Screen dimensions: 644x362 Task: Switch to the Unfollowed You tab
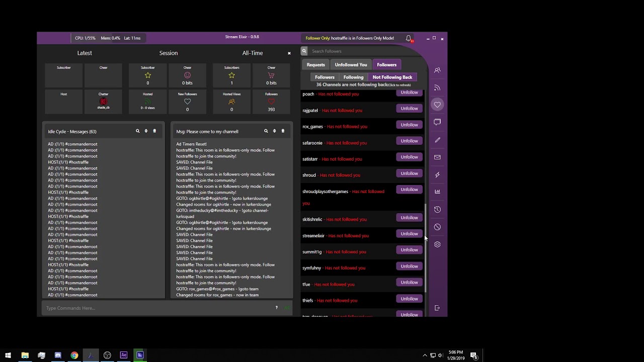(x=351, y=64)
